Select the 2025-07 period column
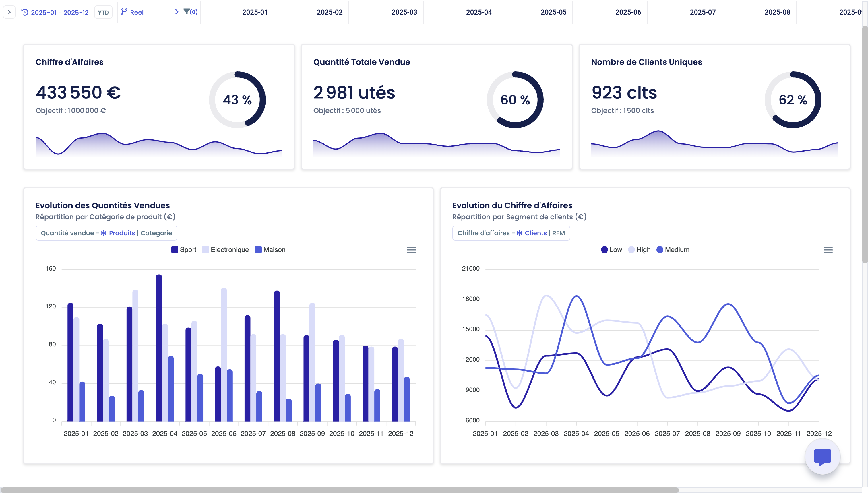The width and height of the screenshot is (868, 493). (702, 12)
